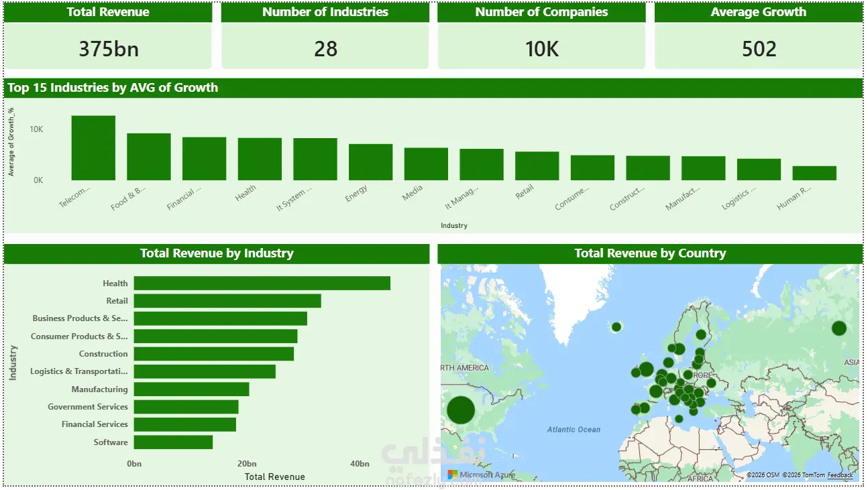Click the Human R... label under growth chart

click(794, 198)
